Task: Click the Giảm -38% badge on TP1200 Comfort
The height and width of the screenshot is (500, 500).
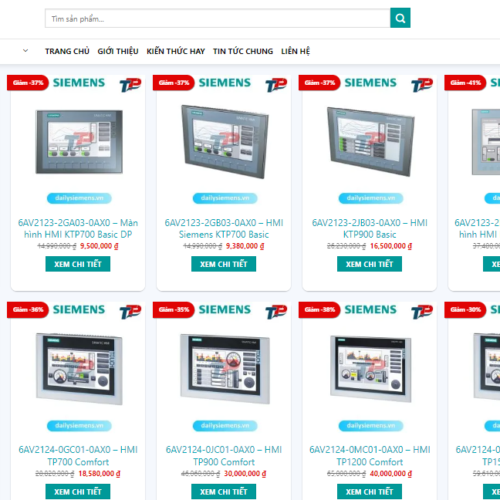Action: coord(319,310)
